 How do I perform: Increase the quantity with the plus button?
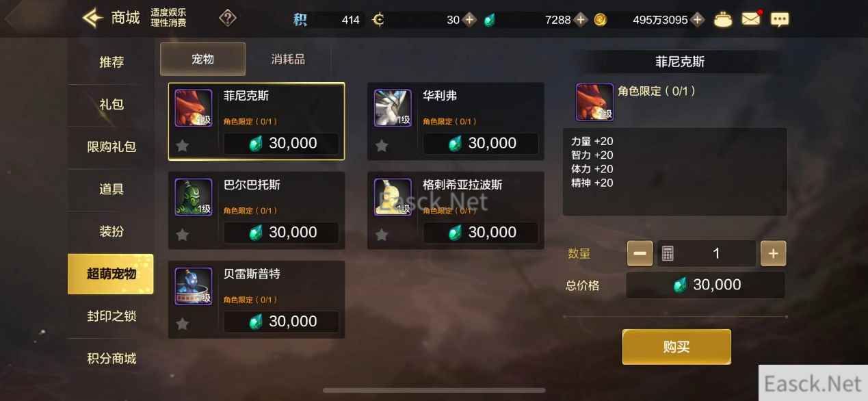774,253
